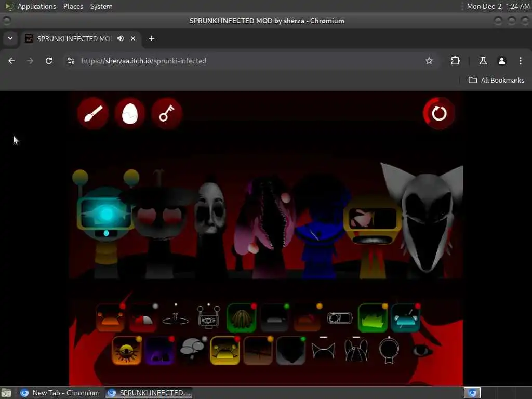Viewport: 532px width, 399px height.
Task: Click the grey masked face character
Action: point(210,228)
